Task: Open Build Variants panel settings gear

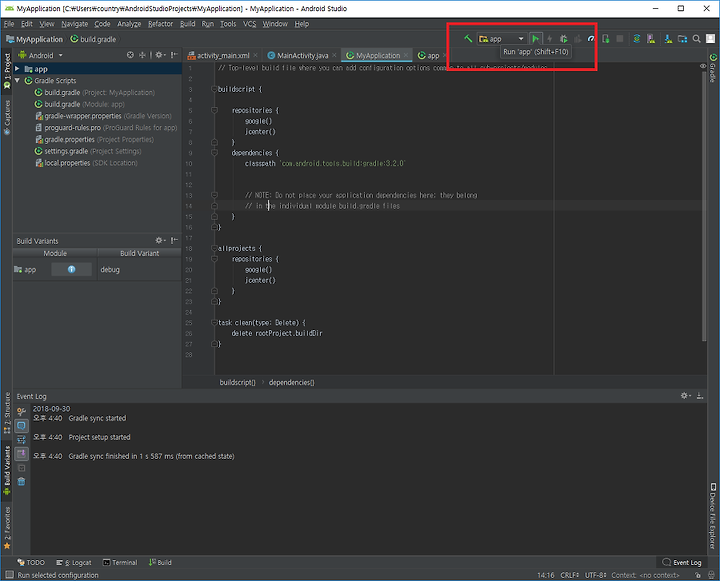Action: pos(160,241)
